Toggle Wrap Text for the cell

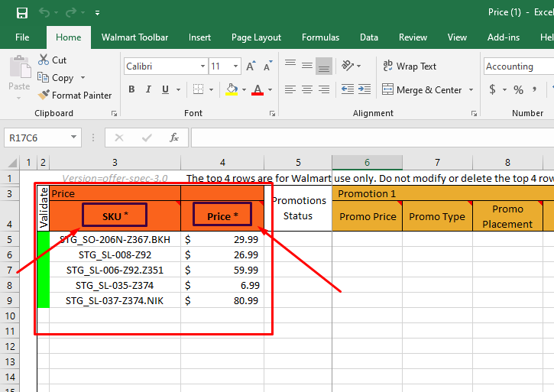[409, 66]
